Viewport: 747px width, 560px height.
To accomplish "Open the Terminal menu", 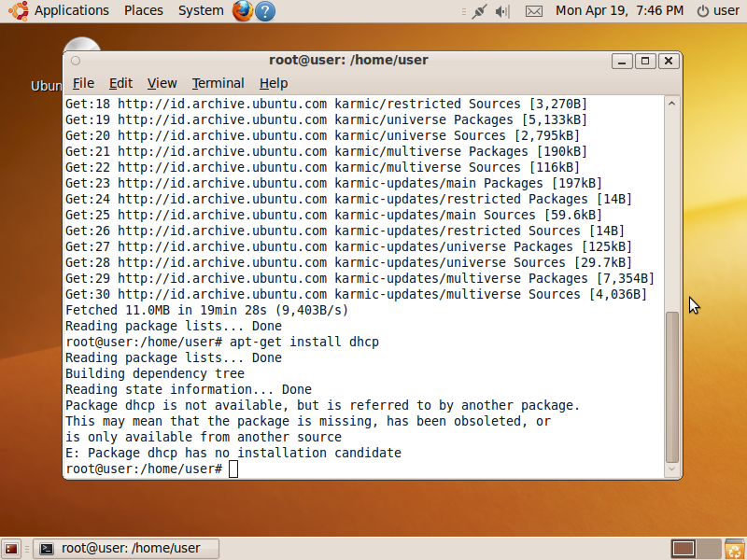I will (218, 83).
